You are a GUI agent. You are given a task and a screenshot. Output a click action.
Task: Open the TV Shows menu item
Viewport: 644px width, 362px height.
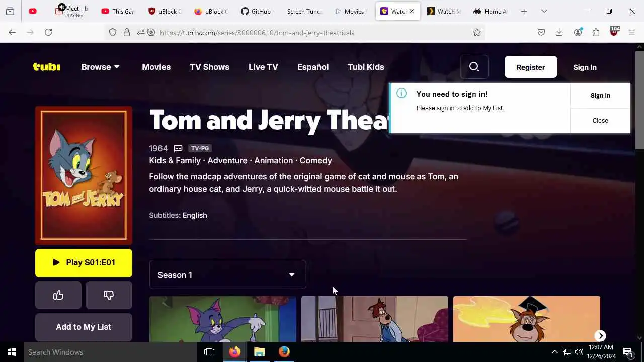coord(209,67)
